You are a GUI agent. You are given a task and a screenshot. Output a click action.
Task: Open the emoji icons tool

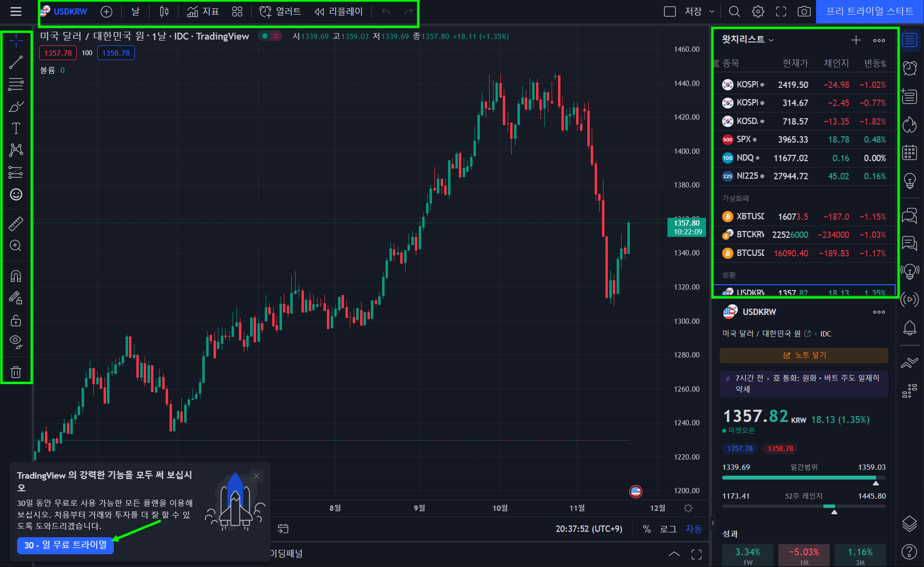point(16,194)
